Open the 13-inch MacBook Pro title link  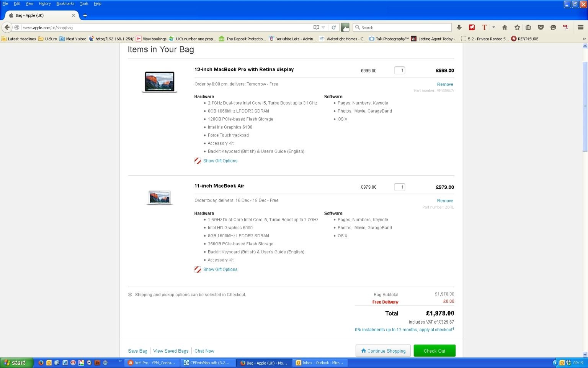coord(244,69)
